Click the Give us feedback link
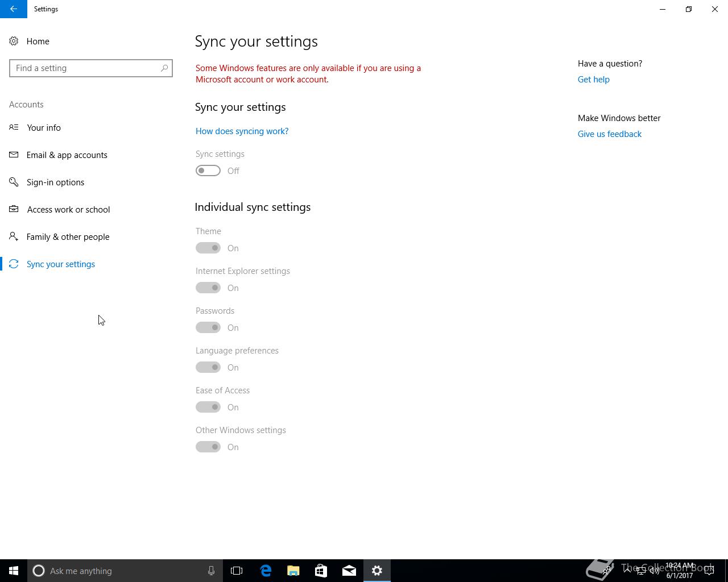Screen dimensions: 728x582 coord(609,134)
